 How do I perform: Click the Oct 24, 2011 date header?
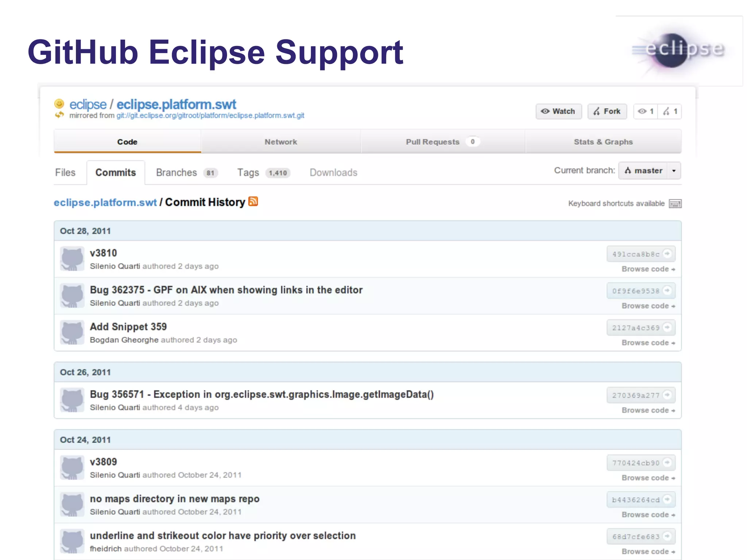pyautogui.click(x=368, y=440)
